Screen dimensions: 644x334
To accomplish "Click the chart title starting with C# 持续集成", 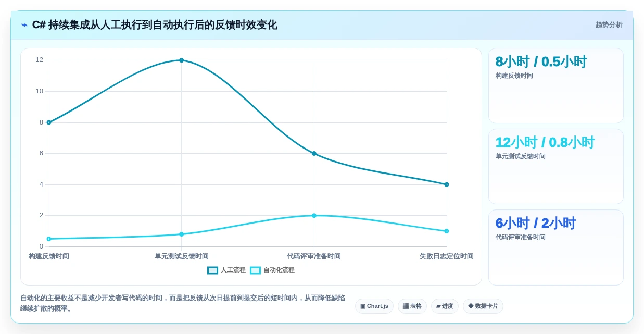I will [x=155, y=25].
